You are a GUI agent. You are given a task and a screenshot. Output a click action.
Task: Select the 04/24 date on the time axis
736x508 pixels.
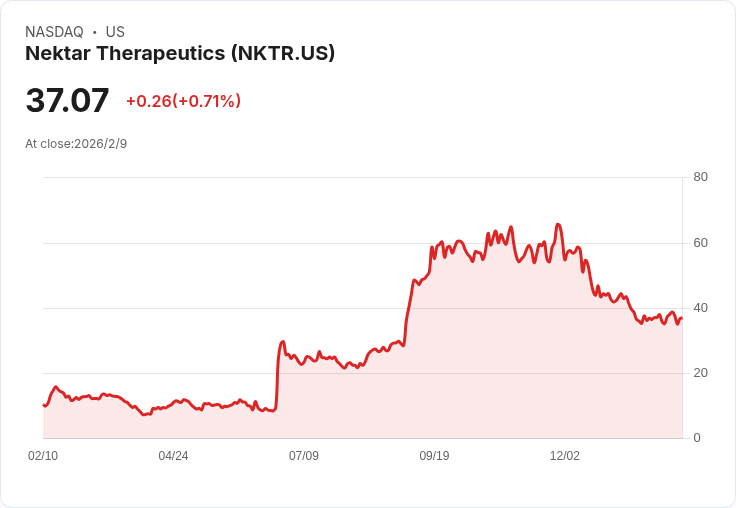(x=173, y=456)
